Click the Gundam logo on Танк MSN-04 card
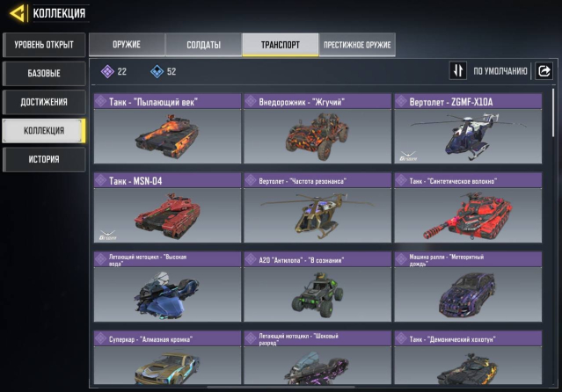The height and width of the screenshot is (392, 562). (x=107, y=235)
